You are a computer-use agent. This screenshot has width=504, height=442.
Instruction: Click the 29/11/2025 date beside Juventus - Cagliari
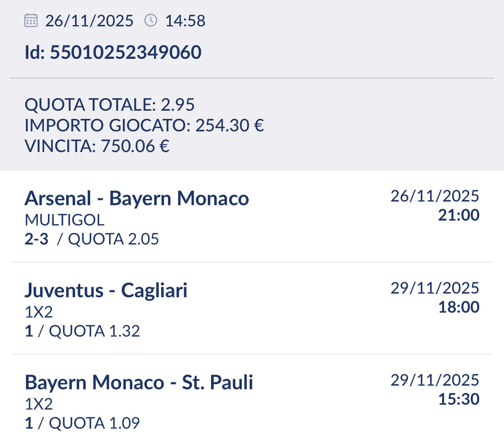(435, 288)
